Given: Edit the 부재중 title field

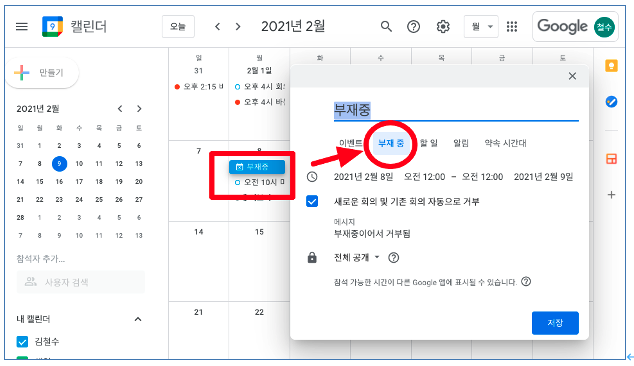Looking at the screenshot, I should (456, 110).
